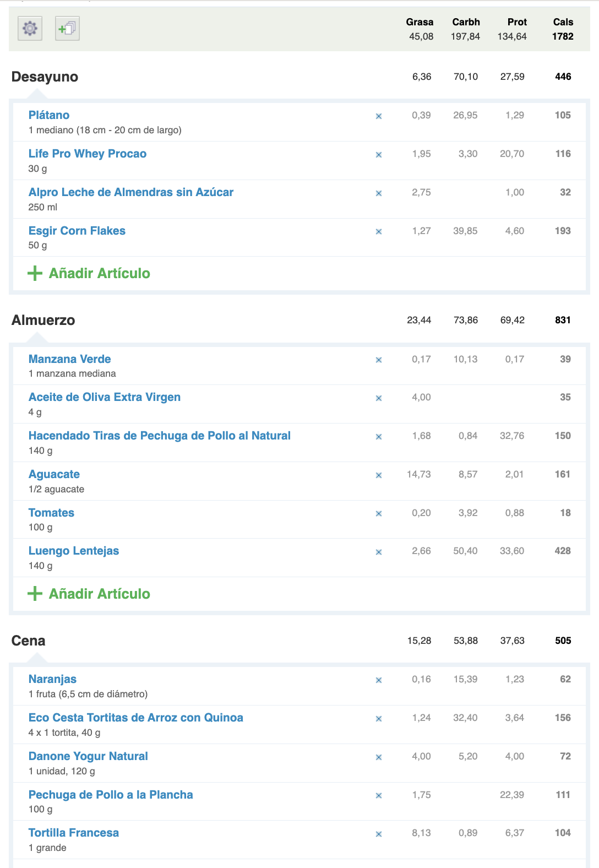Remove Esgir Corn Flakes via X icon
Screen dimensions: 599x868
379,232
